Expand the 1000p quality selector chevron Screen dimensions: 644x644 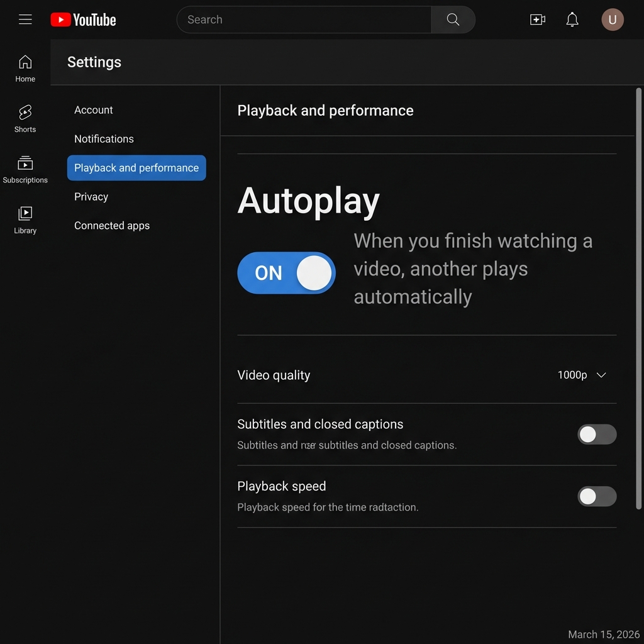tap(601, 375)
